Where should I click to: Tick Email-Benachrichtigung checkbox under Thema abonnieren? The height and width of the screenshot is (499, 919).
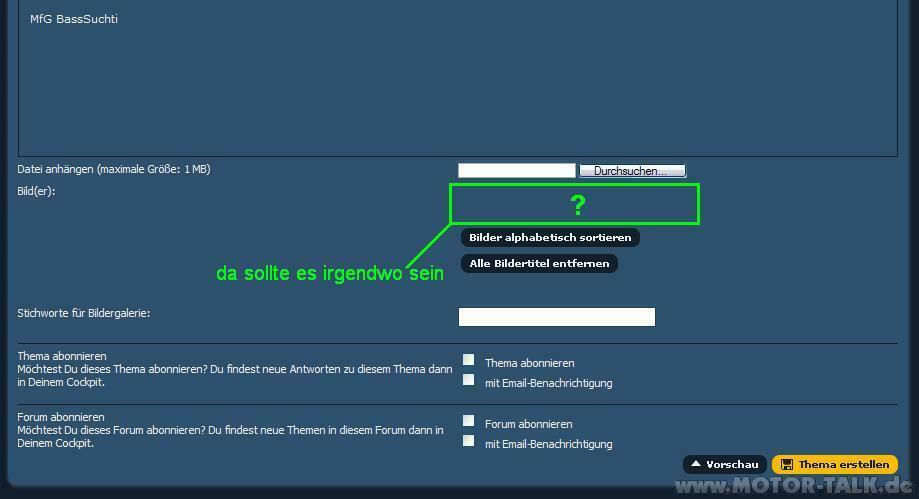click(468, 380)
